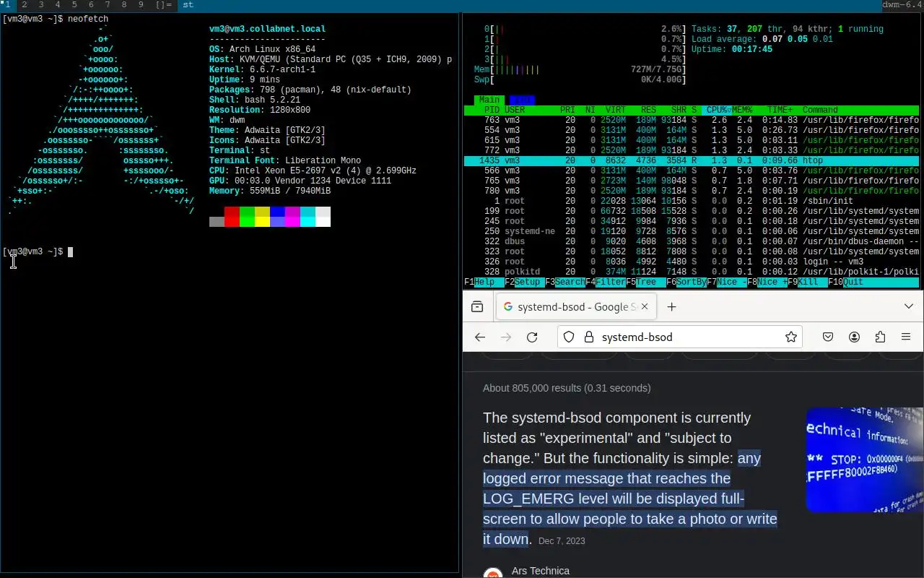924x578 pixels.
Task: Toggle sort direction on highlighted CPU% header
Action: click(x=717, y=110)
